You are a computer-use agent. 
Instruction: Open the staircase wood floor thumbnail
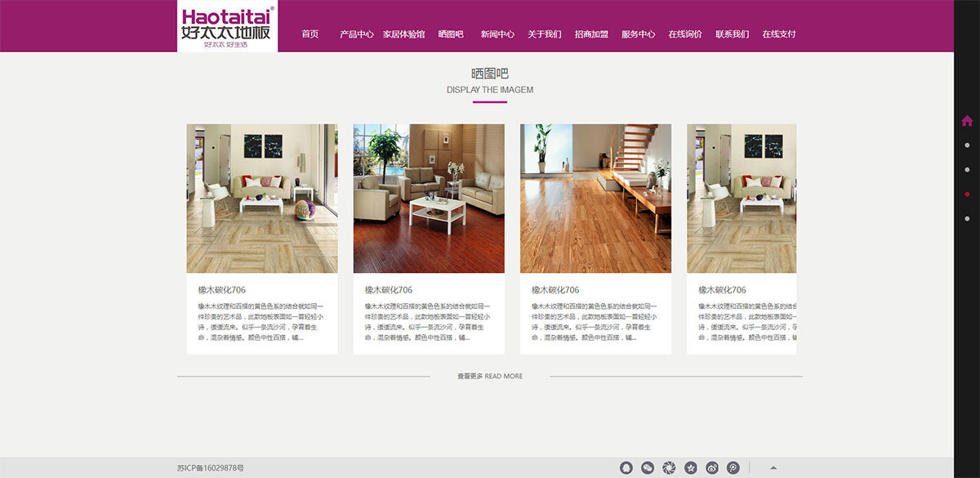click(x=595, y=199)
